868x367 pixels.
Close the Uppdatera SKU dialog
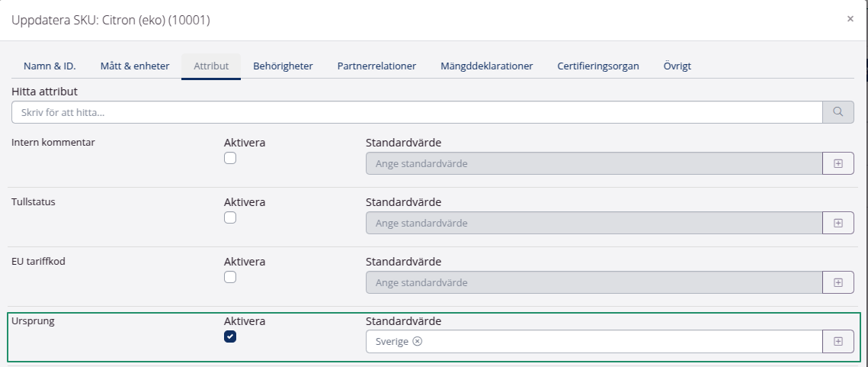point(850,19)
